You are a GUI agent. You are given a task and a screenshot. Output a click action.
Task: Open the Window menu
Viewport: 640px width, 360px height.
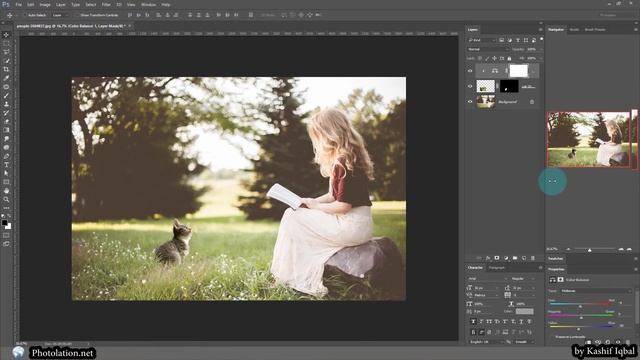click(148, 4)
